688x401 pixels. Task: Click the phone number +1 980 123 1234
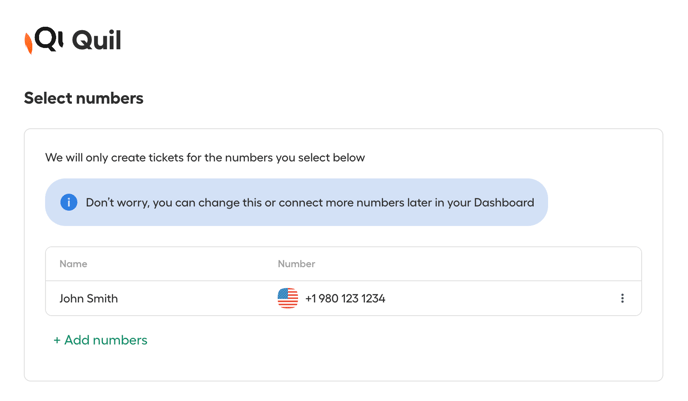345,298
